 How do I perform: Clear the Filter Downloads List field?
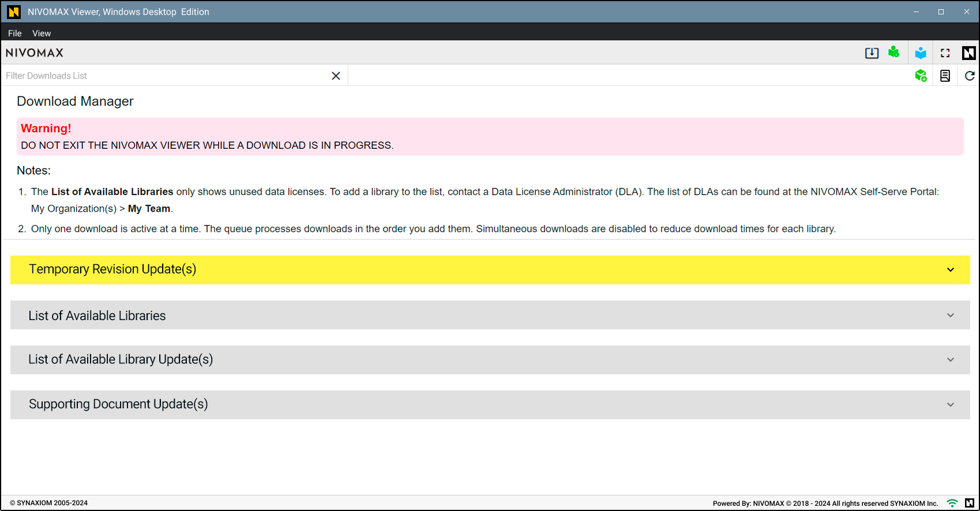(x=336, y=76)
